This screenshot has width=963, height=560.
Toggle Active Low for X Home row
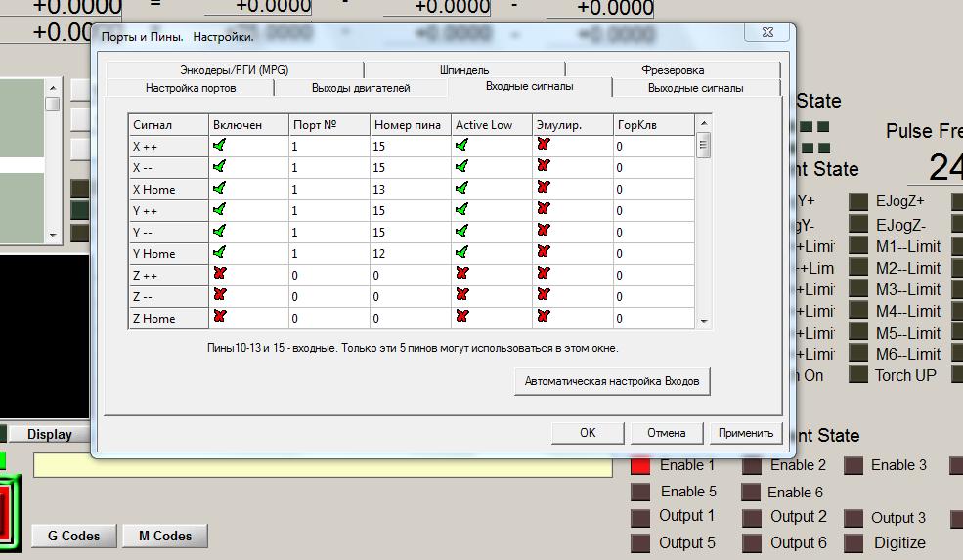(461, 188)
